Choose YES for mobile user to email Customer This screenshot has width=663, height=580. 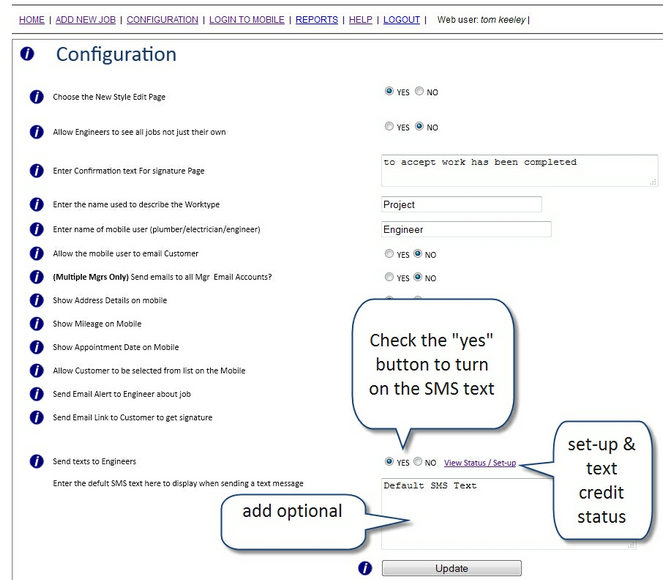(x=389, y=253)
